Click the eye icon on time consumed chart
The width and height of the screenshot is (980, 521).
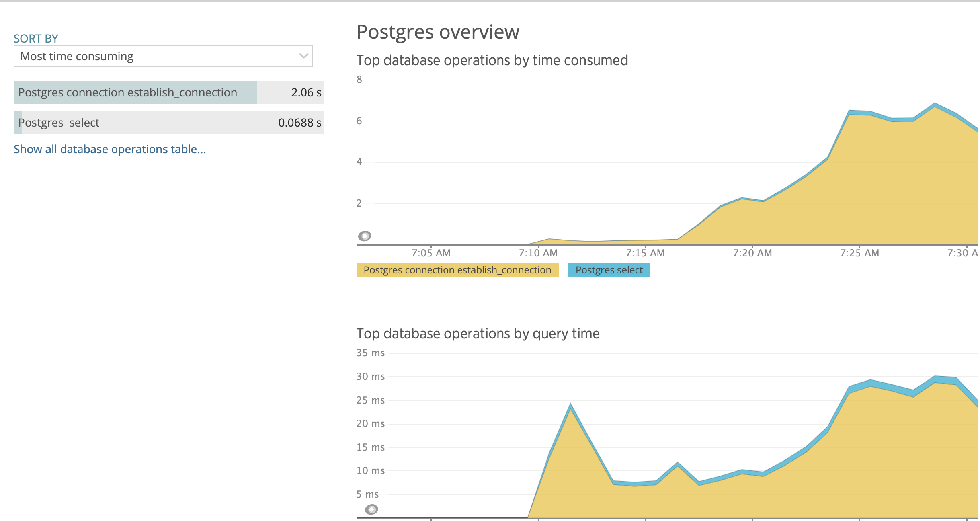click(365, 236)
